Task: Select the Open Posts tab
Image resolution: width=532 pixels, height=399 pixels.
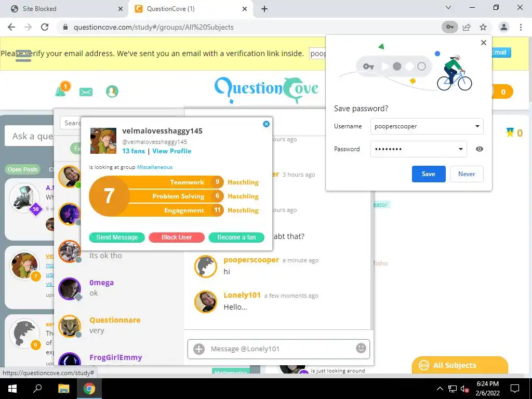Action: pos(23,169)
